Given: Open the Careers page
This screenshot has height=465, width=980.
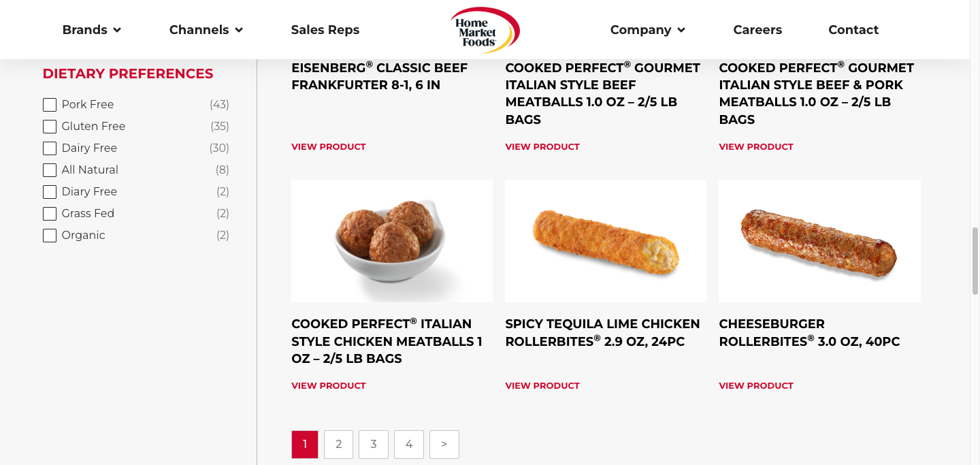Looking at the screenshot, I should [757, 30].
